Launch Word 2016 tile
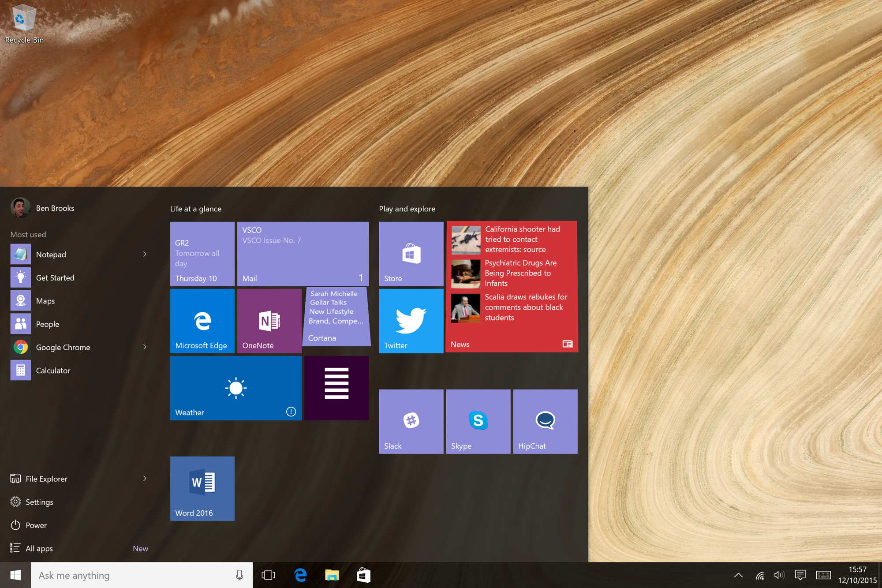The image size is (882, 588). pos(202,489)
